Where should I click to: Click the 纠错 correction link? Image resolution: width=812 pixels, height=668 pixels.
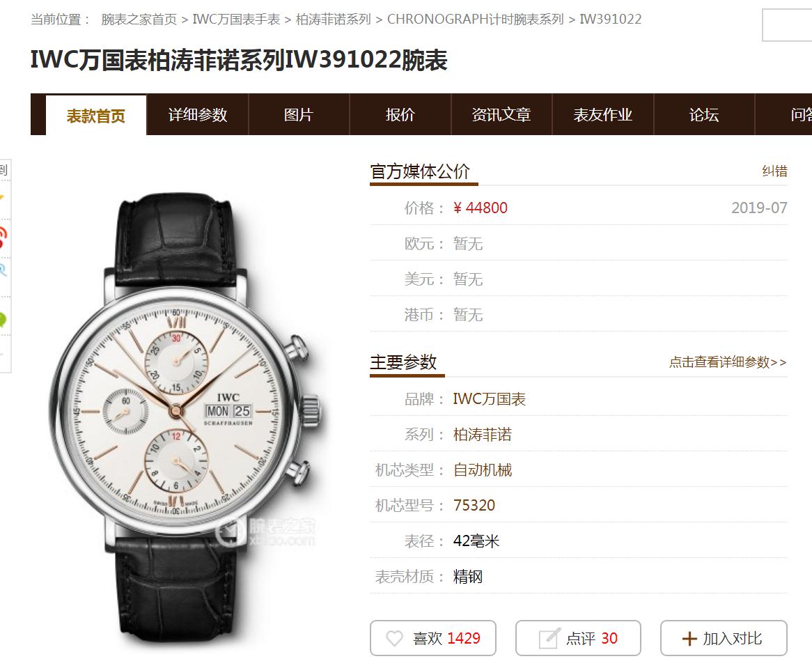(x=774, y=171)
